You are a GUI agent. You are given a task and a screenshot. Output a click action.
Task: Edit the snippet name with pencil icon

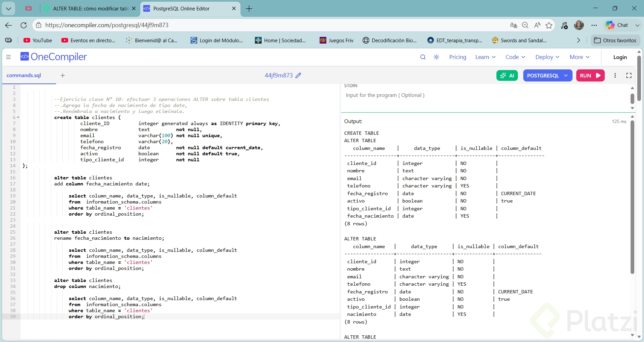[x=298, y=75]
